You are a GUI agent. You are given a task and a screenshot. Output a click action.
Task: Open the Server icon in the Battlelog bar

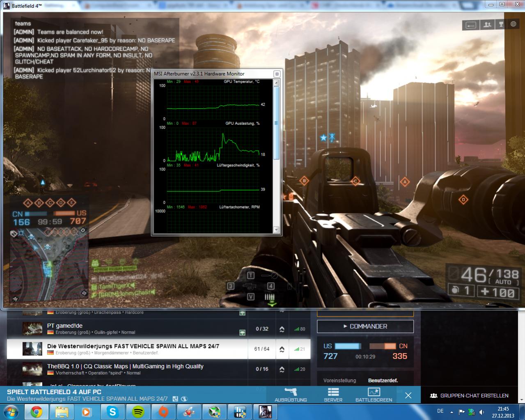point(333,395)
